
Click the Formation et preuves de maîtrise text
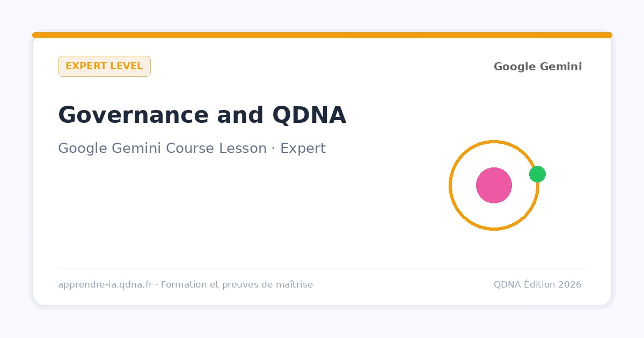[237, 284]
